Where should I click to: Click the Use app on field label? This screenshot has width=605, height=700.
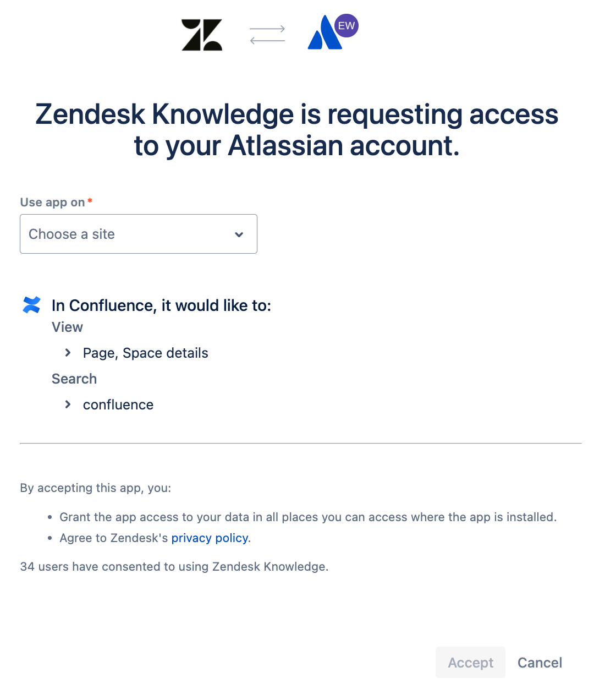52,203
